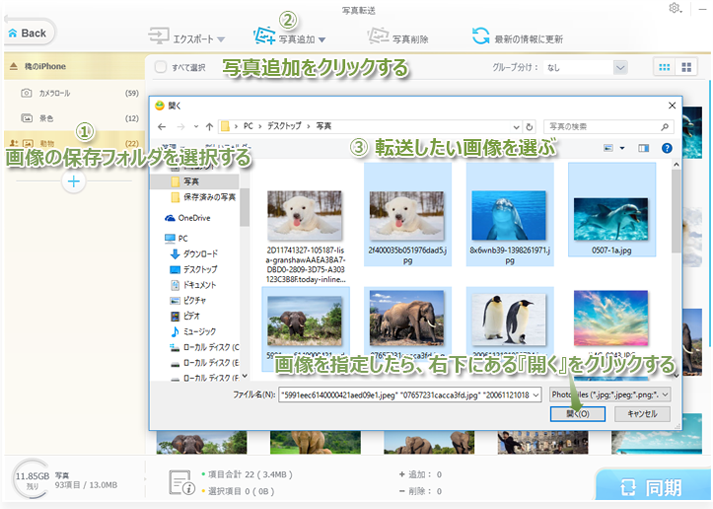Select 写真 folder in navigation tree

[x=195, y=181]
